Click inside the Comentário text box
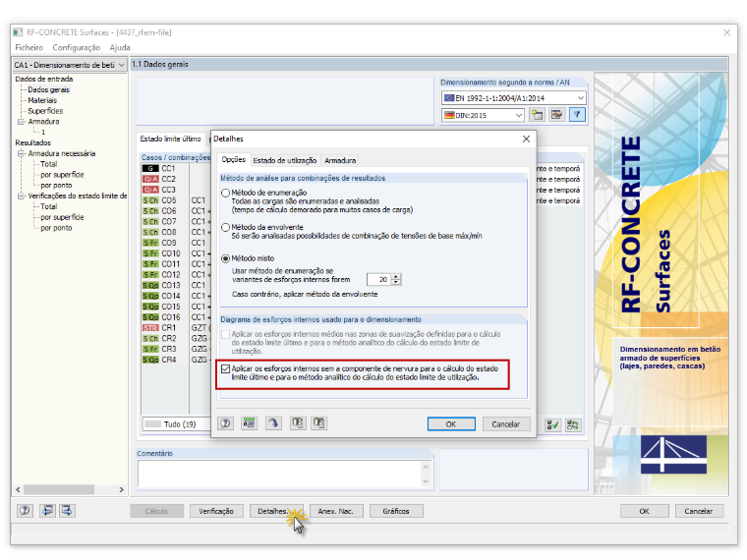 click(280, 474)
